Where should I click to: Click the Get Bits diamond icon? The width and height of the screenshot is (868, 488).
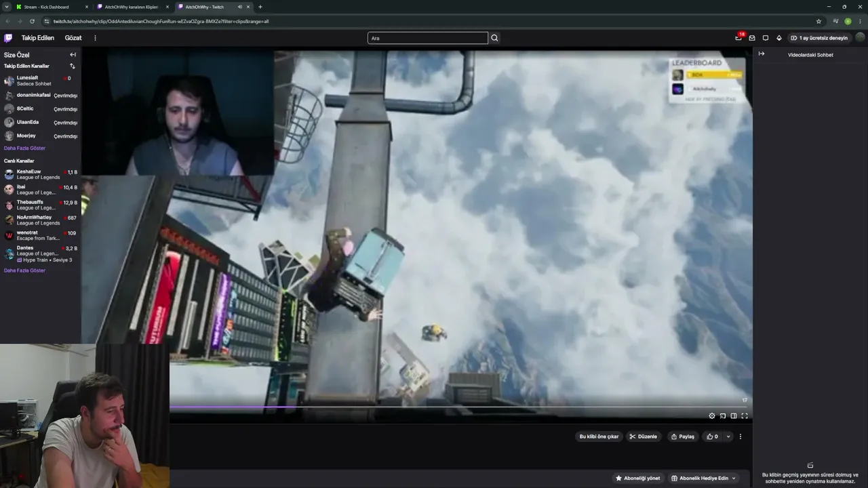point(779,38)
